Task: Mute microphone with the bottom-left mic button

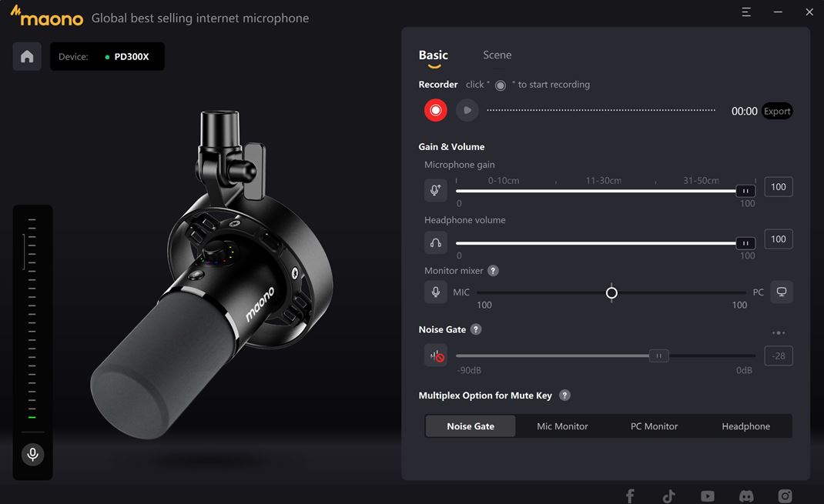Action: pyautogui.click(x=32, y=454)
